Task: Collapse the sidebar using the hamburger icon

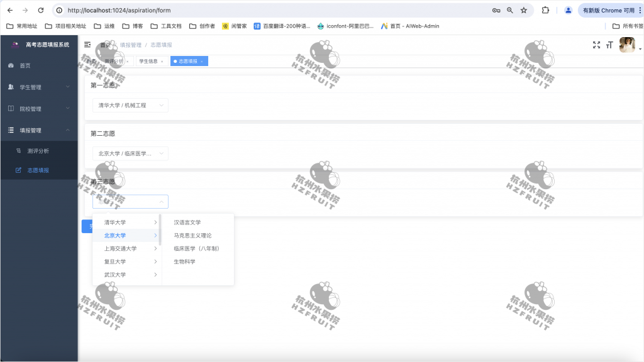Action: pyautogui.click(x=86, y=45)
